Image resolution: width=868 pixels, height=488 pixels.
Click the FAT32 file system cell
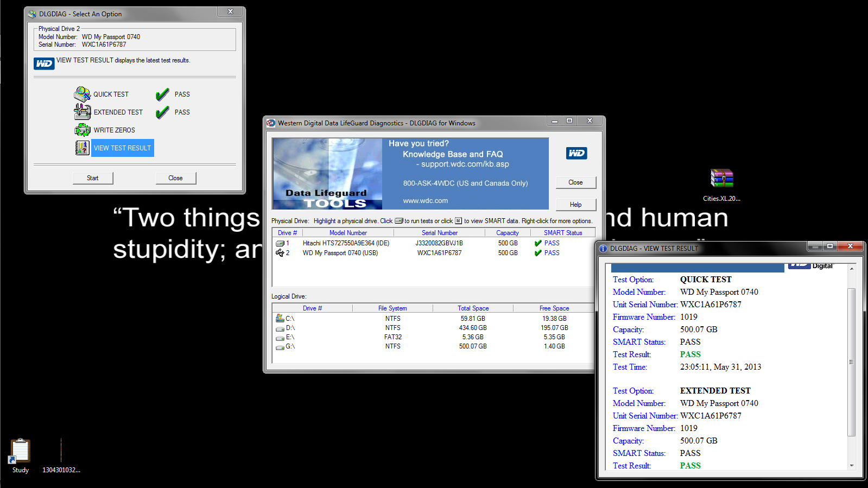tap(393, 337)
